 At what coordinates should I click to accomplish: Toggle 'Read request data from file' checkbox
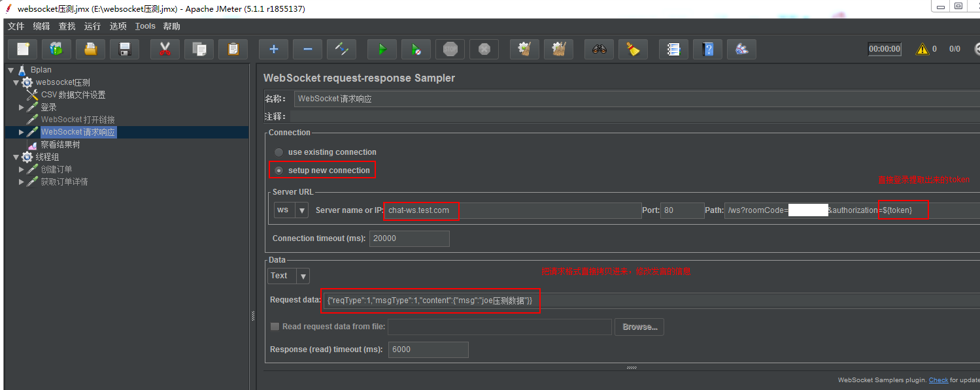275,327
